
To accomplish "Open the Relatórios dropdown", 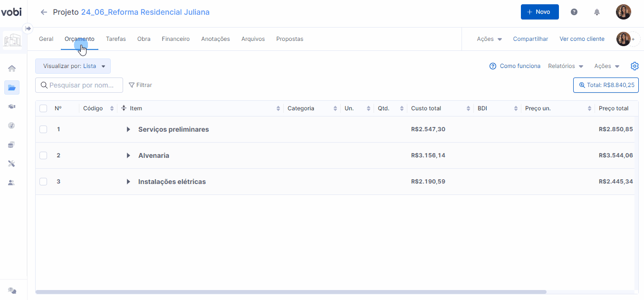I will (566, 66).
